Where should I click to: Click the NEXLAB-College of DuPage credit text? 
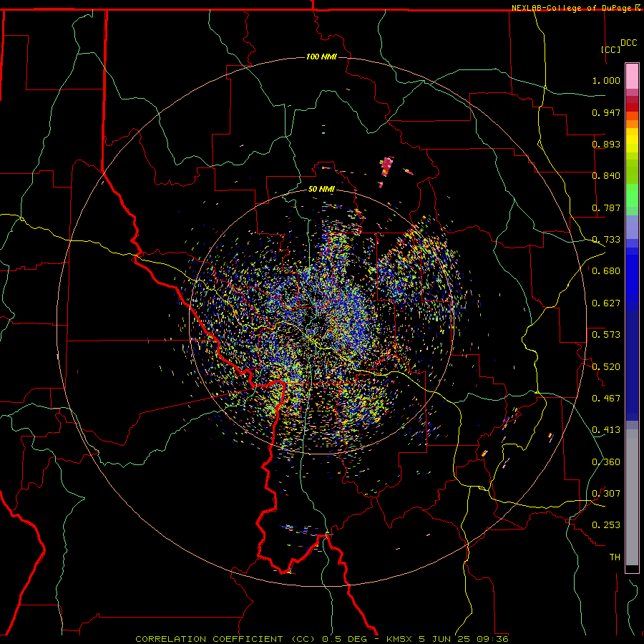coord(571,8)
